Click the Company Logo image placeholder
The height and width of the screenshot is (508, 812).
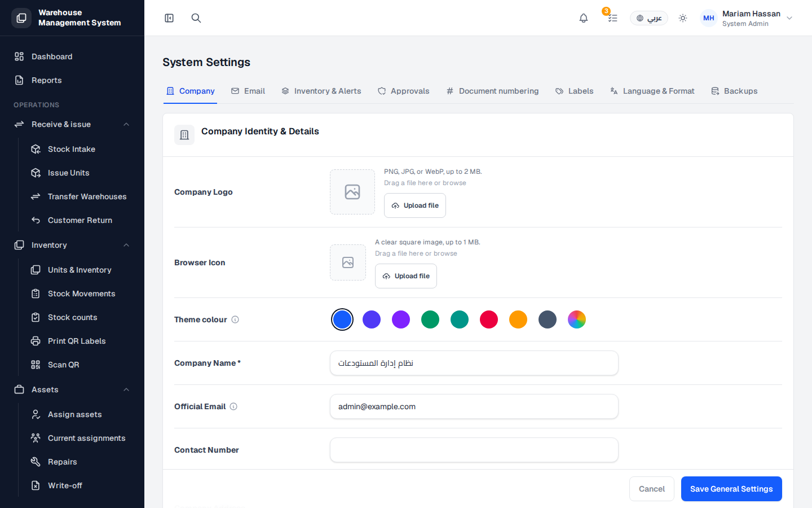352,192
